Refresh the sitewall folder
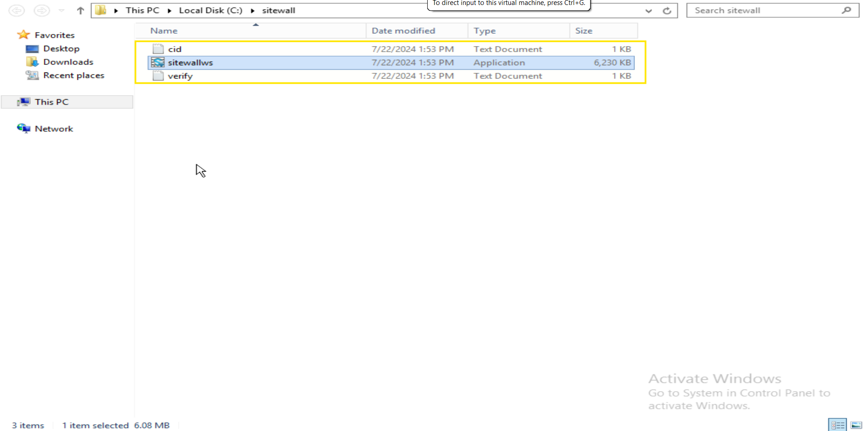Screen dimensions: 868x431 pyautogui.click(x=667, y=11)
